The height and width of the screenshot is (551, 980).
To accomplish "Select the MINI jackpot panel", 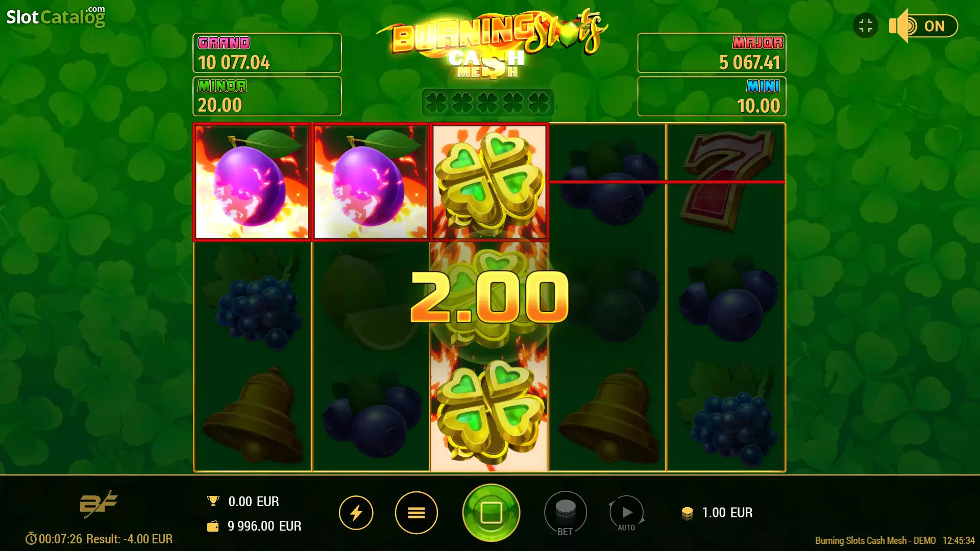I will 712,96.
